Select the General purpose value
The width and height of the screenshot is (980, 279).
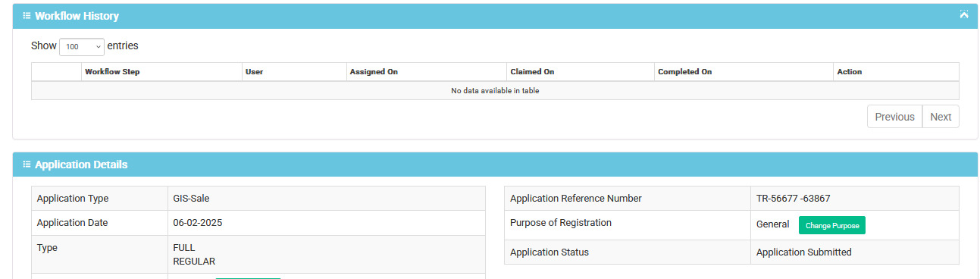pyautogui.click(x=773, y=225)
